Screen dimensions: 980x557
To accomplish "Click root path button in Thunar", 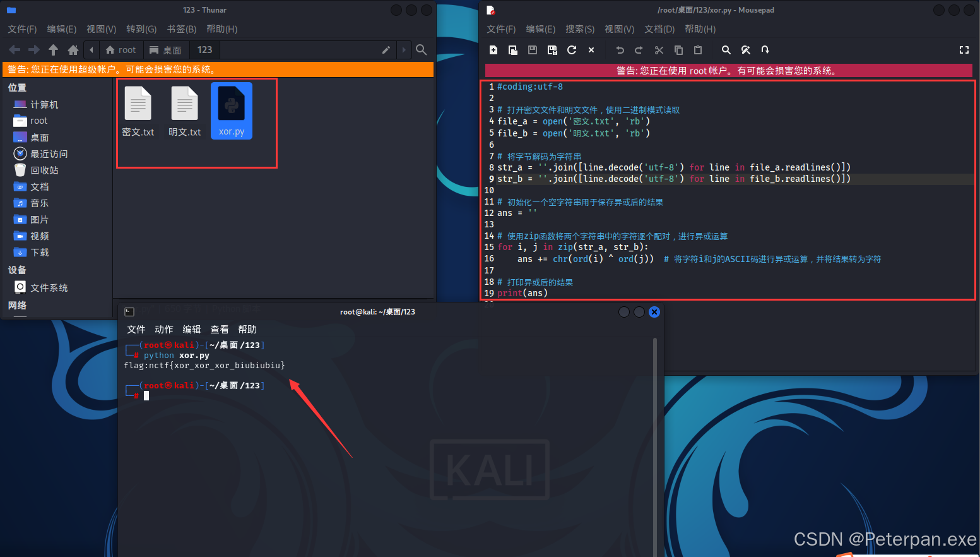I will pyautogui.click(x=121, y=50).
